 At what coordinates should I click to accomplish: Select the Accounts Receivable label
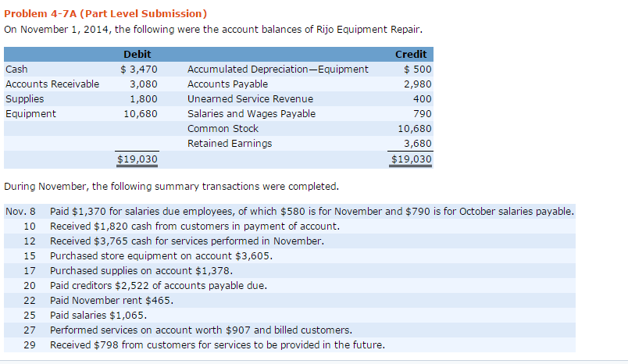(x=52, y=84)
